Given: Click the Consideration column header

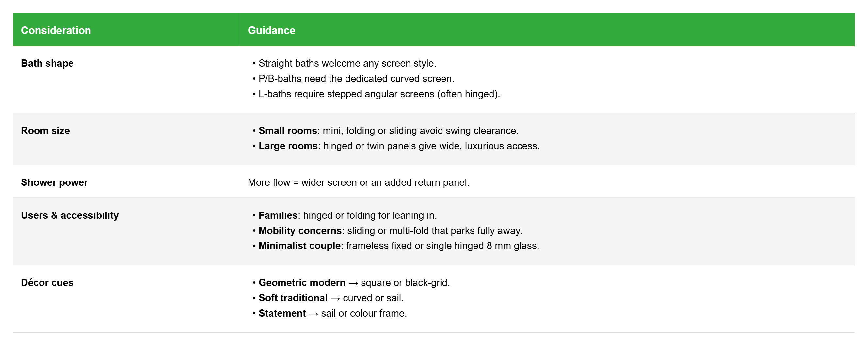Looking at the screenshot, I should 56,30.
